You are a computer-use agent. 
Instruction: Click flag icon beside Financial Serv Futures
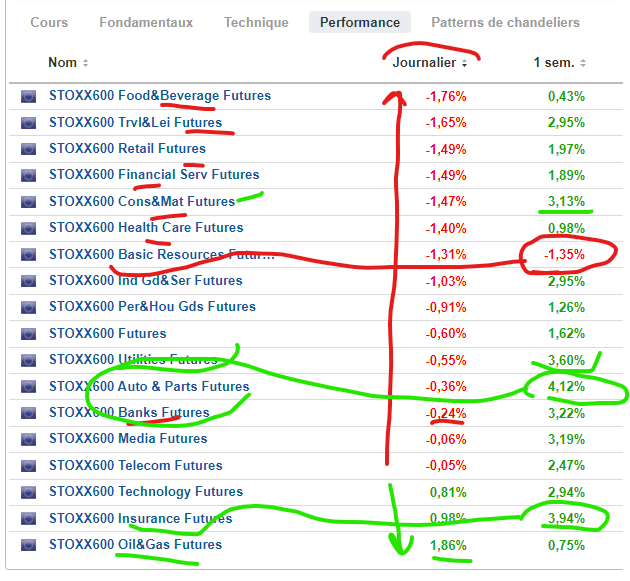pos(28,175)
